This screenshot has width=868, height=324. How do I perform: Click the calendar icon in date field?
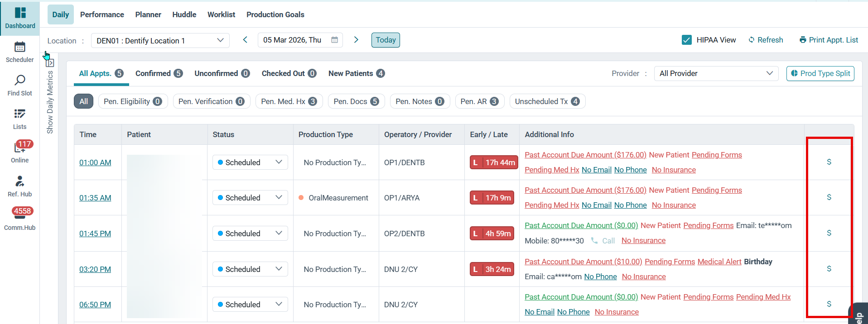click(x=334, y=40)
